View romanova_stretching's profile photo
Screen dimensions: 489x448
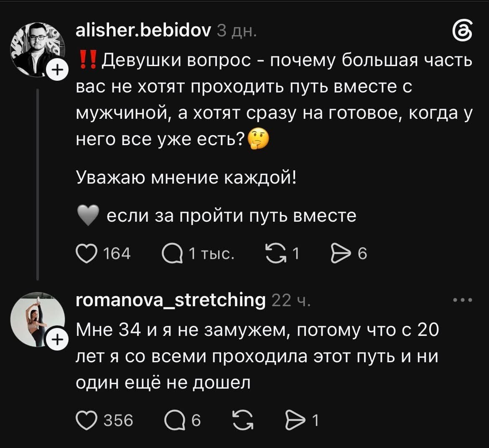pyautogui.click(x=38, y=320)
